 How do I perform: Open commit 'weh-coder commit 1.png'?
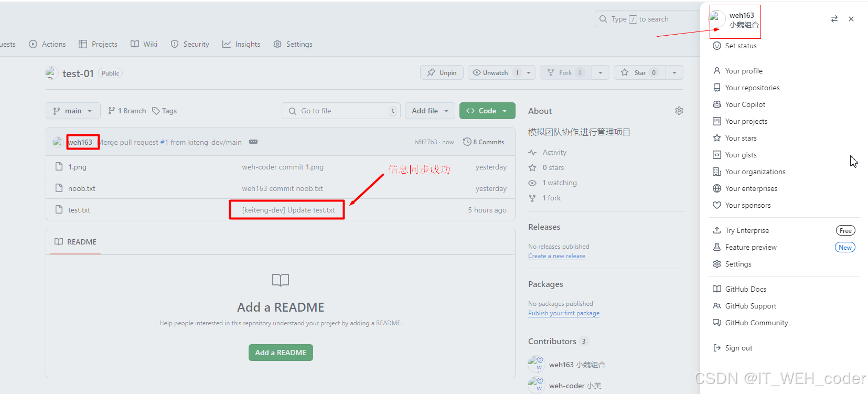point(283,167)
